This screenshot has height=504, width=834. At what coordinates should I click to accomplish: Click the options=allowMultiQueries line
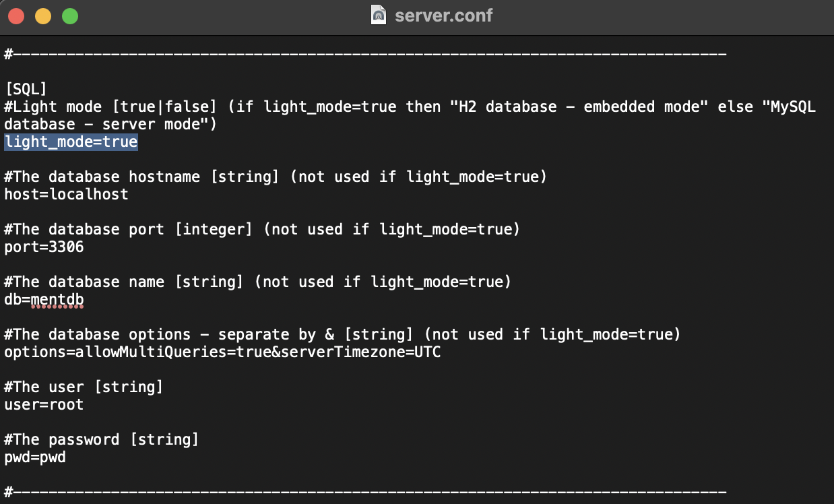tap(222, 352)
